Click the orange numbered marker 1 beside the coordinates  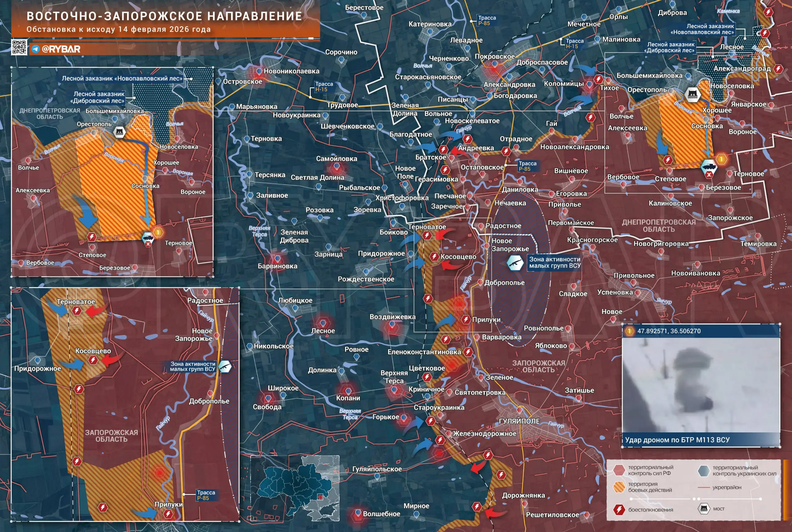point(630,331)
